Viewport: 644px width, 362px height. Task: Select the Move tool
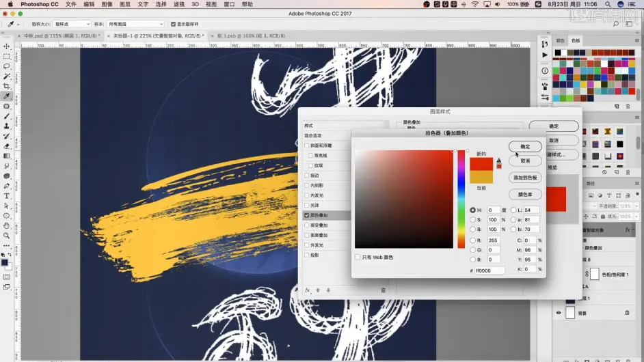(7, 46)
